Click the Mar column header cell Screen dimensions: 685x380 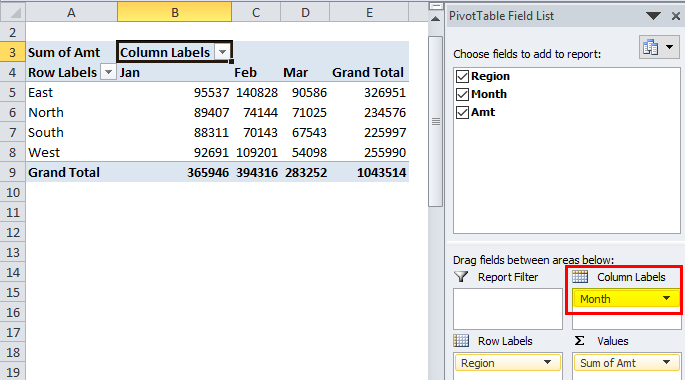pyautogui.click(x=305, y=73)
